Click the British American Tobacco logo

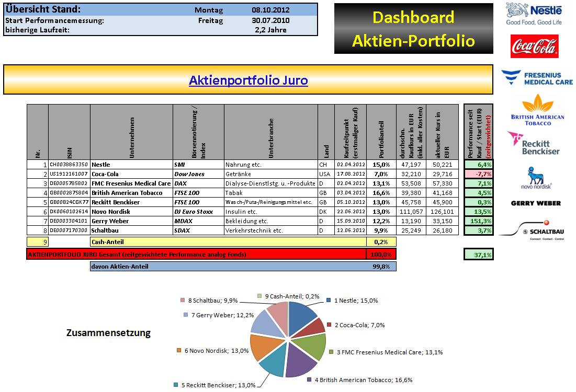[537, 110]
